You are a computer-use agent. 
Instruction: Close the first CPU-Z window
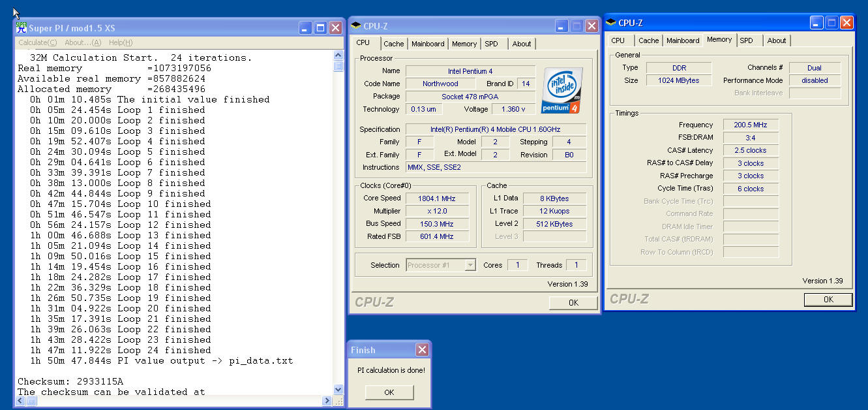pyautogui.click(x=591, y=25)
